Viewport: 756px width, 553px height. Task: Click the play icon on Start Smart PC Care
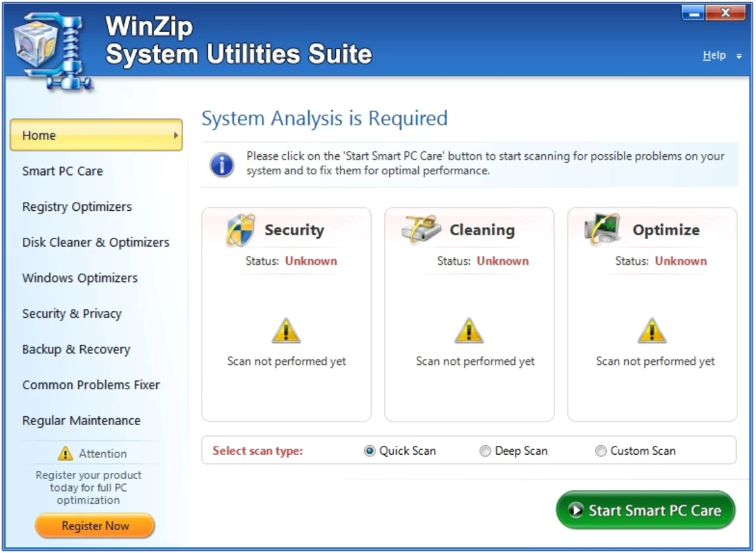tap(576, 510)
